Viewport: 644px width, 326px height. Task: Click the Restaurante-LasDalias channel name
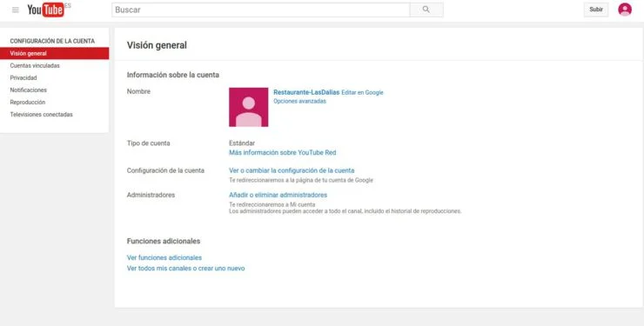306,93
